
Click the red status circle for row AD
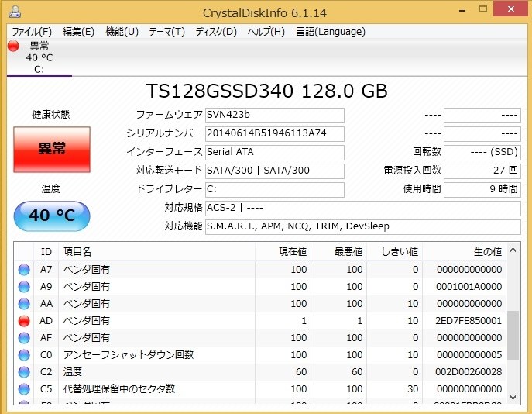coord(24,321)
